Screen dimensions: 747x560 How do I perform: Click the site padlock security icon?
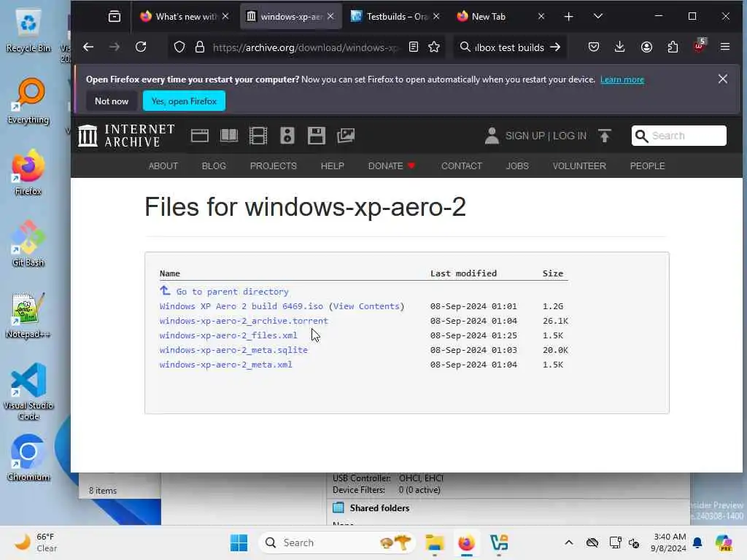point(200,47)
